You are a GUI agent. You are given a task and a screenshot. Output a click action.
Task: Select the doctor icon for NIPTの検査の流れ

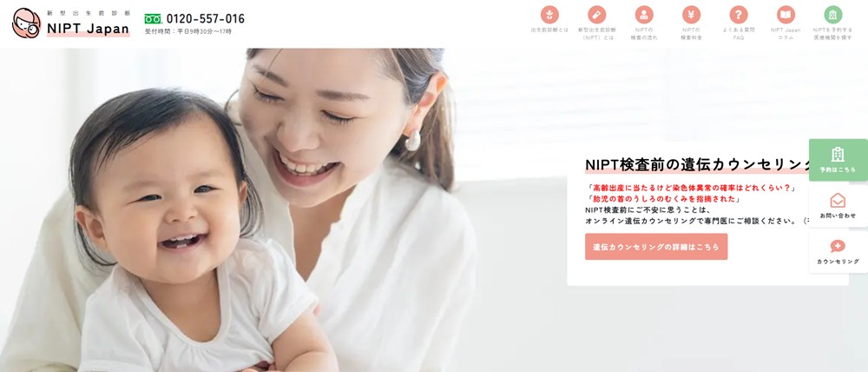pyautogui.click(x=644, y=15)
